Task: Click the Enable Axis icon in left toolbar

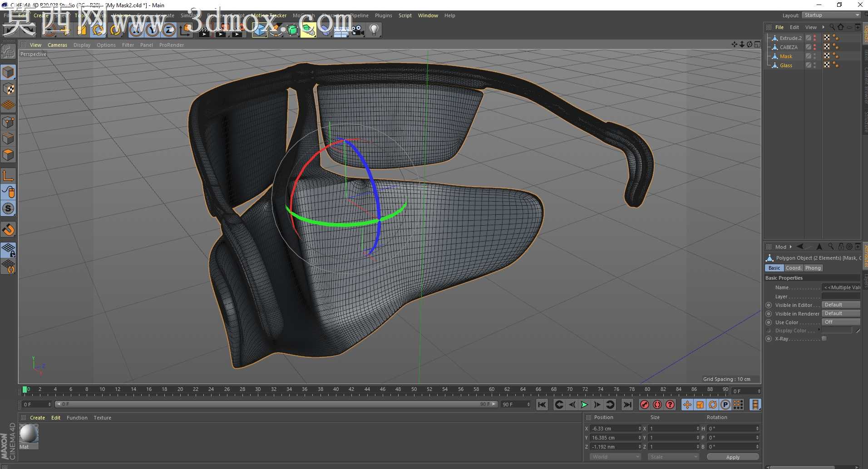Action: point(8,175)
